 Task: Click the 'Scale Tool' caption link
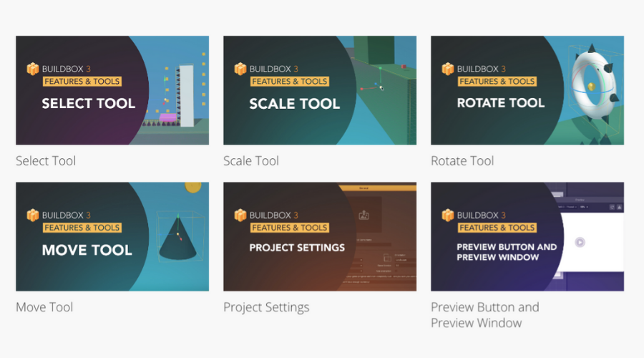(251, 160)
